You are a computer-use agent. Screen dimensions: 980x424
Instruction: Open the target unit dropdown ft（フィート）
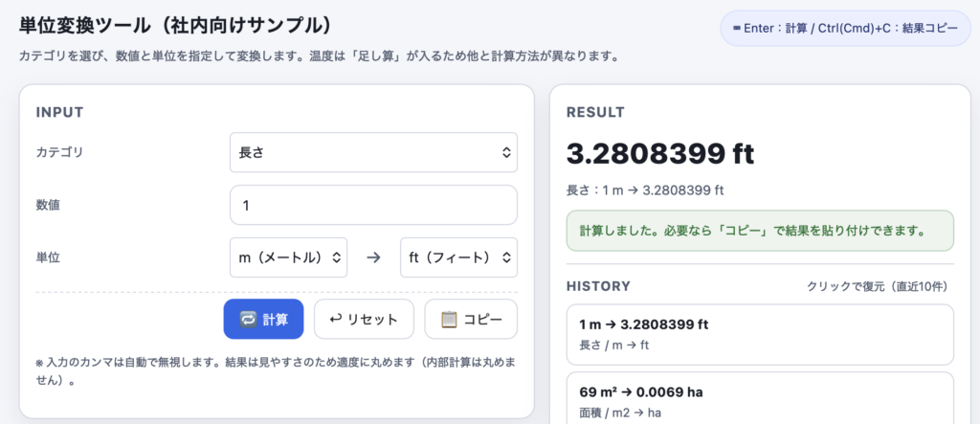458,257
